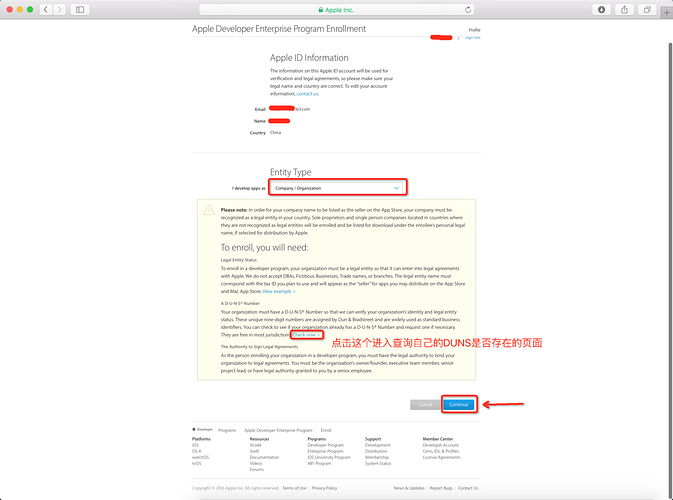Open Certs, IDs, & Profiles link
The height and width of the screenshot is (500, 673).
(441, 451)
